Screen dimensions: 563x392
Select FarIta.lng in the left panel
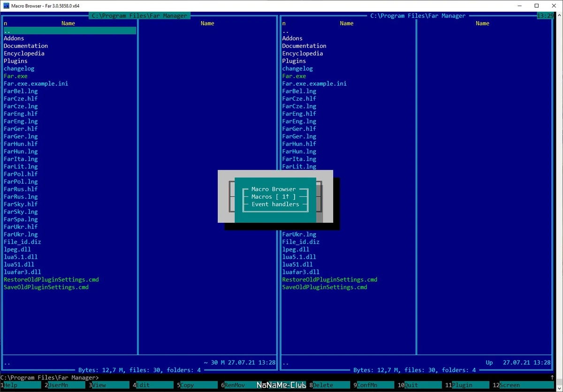21,159
